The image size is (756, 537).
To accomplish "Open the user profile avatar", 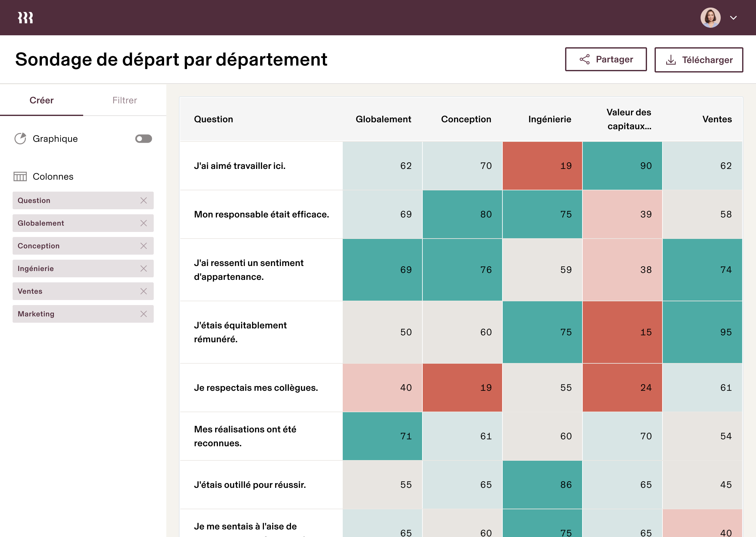I will (710, 18).
